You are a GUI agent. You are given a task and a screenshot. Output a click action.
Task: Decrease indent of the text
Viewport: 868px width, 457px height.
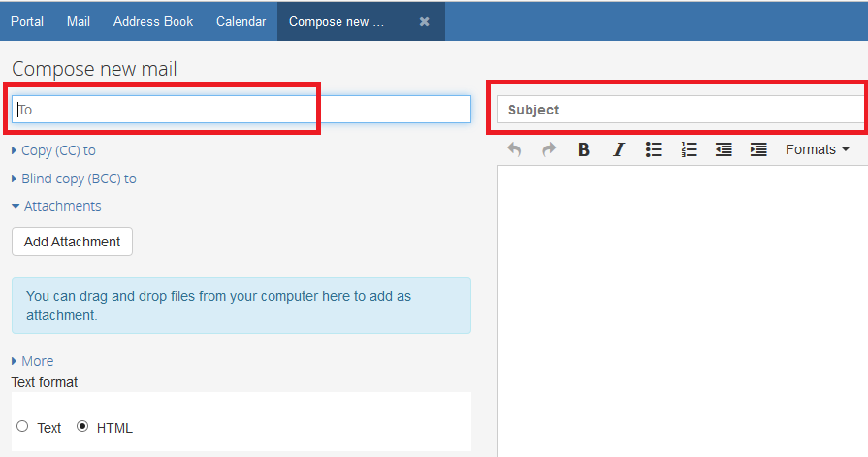(x=723, y=149)
